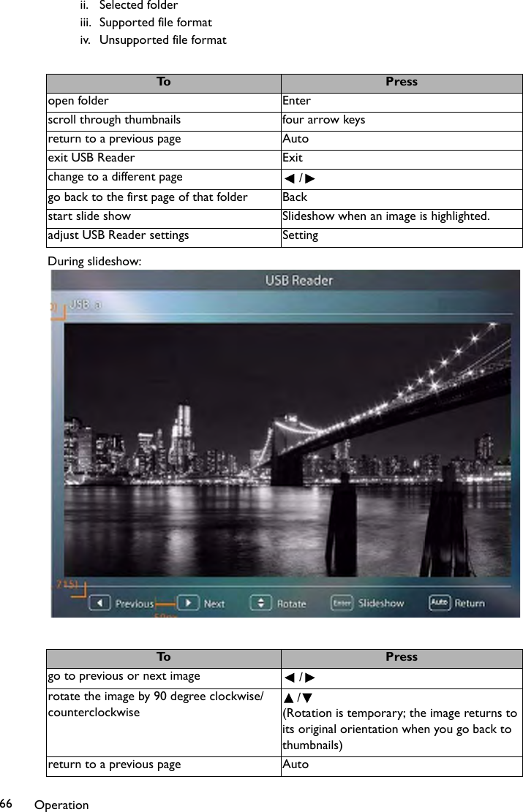Click 'Unsupported file format' list item
The height and width of the screenshot is (812, 523).
163,40
